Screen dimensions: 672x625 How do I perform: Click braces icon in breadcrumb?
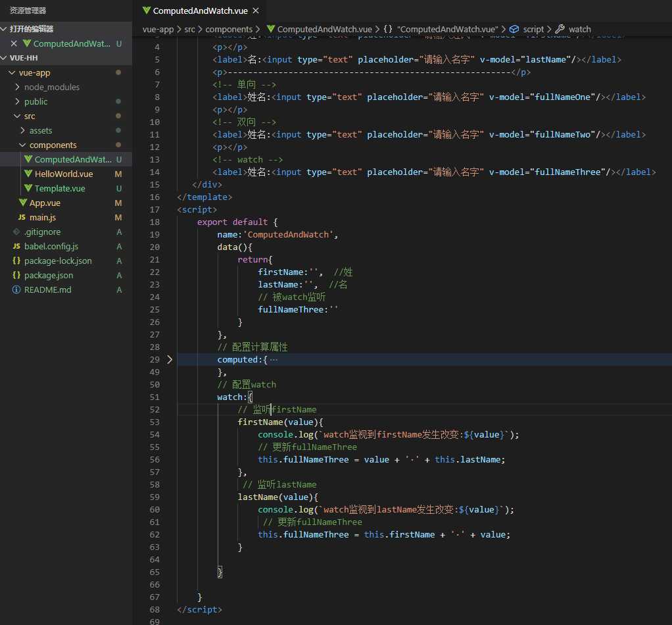[388, 29]
